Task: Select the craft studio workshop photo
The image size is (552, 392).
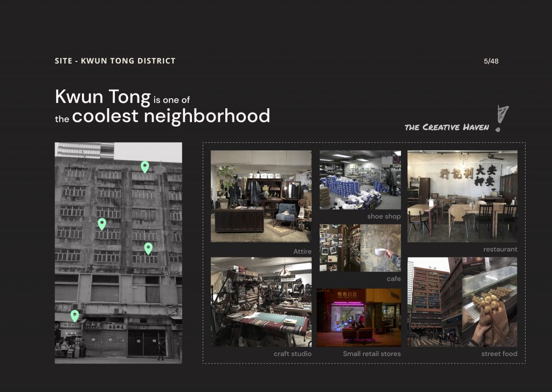Action: pos(261,302)
